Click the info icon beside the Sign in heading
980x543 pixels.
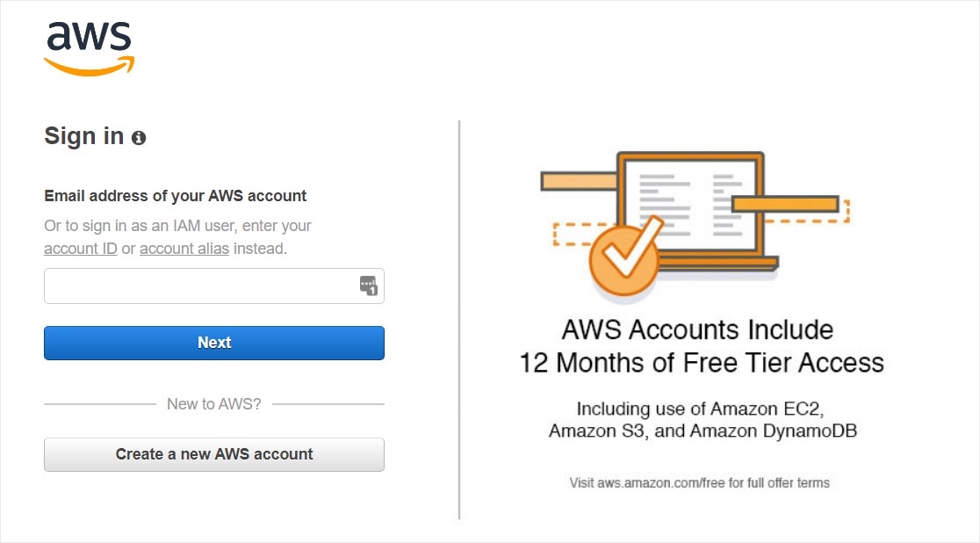(139, 137)
